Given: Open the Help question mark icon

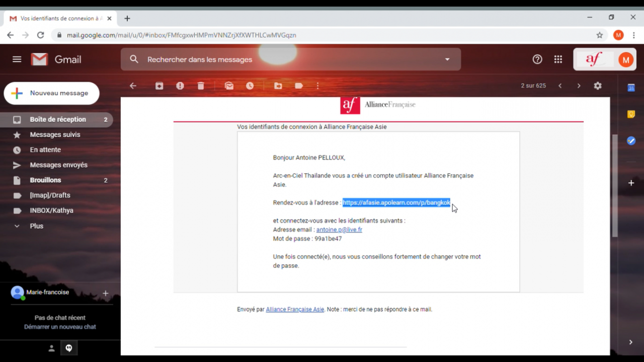Looking at the screenshot, I should pyautogui.click(x=537, y=59).
